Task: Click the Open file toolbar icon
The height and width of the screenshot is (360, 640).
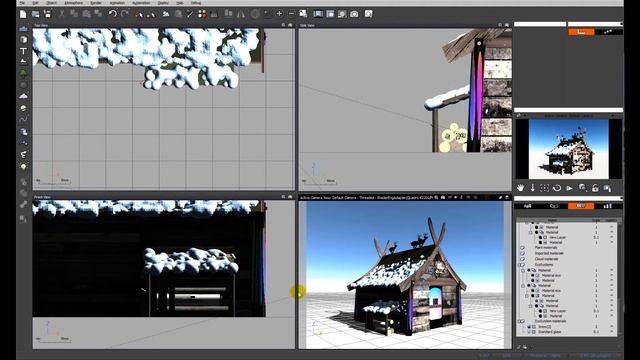Action: 36,14
